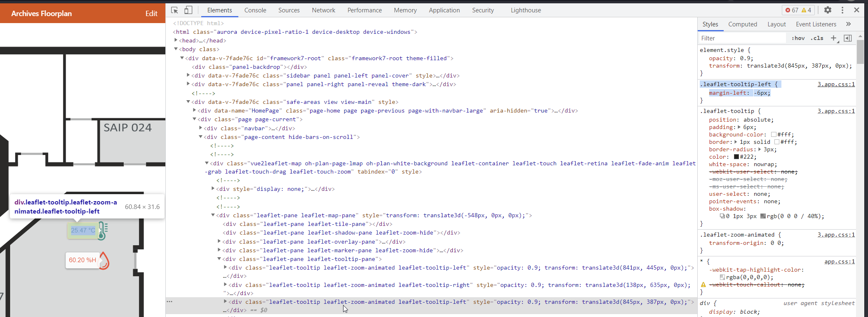
Task: Open the Computed tab
Action: (742, 24)
